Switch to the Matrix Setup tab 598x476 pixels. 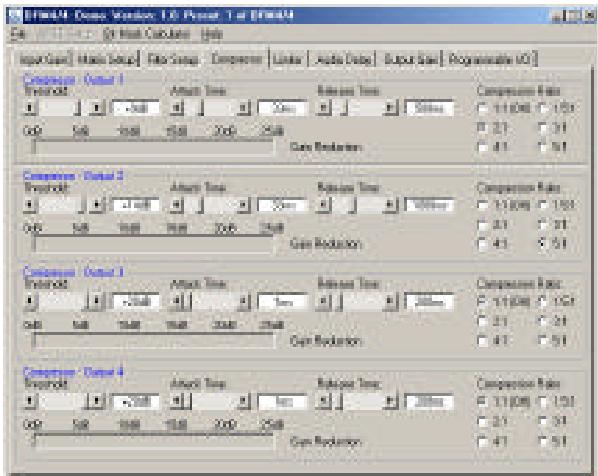(106, 60)
